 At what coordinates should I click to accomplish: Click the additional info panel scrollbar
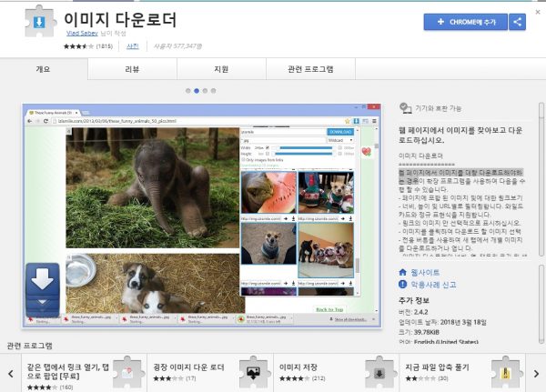pyautogui.click(x=541, y=304)
